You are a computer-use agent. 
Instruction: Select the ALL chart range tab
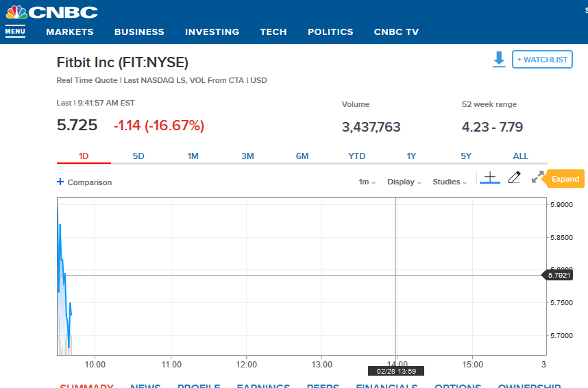pyautogui.click(x=521, y=156)
